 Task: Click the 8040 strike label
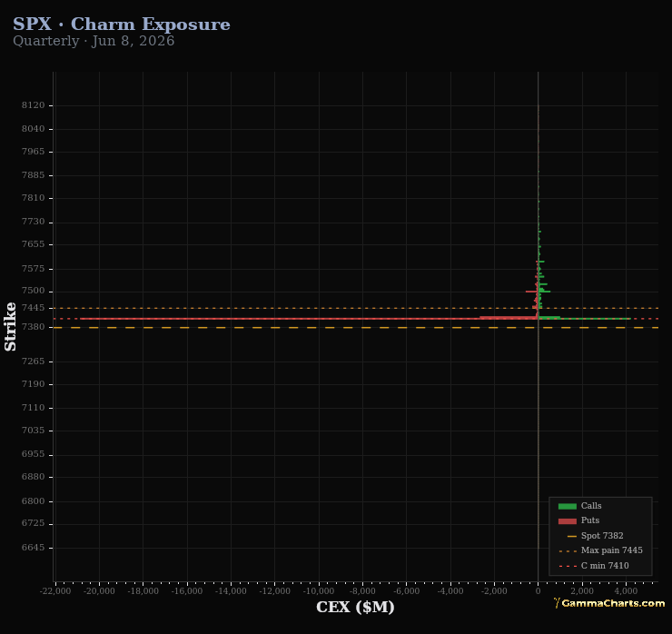click(x=34, y=129)
